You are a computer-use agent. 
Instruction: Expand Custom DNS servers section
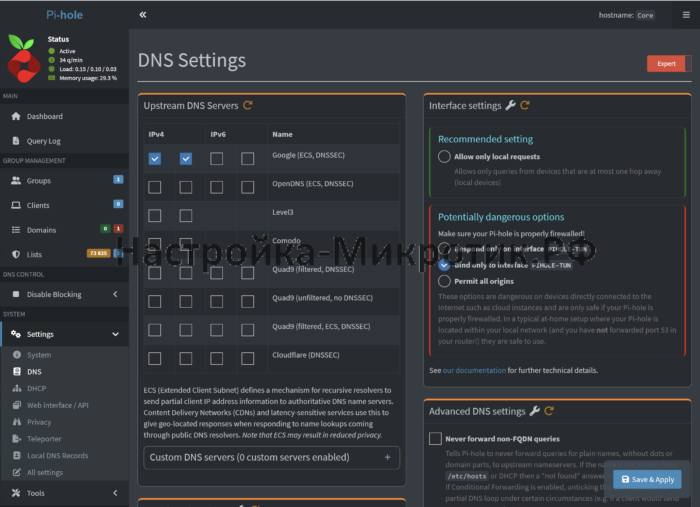(271, 457)
